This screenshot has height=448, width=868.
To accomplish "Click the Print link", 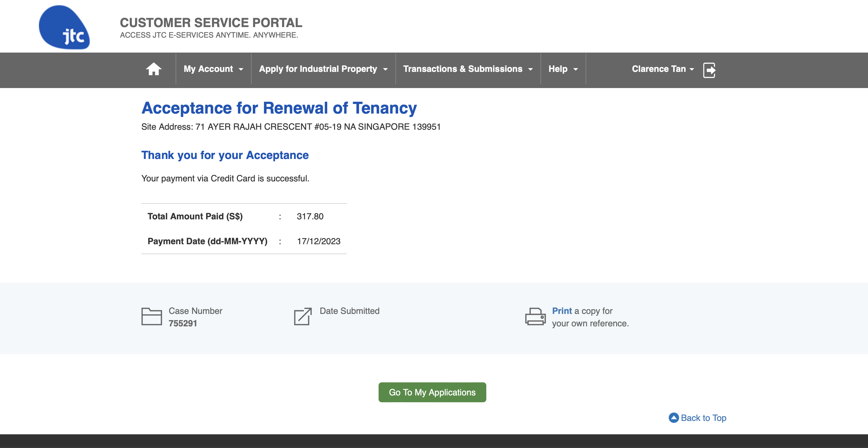I will coord(562,311).
